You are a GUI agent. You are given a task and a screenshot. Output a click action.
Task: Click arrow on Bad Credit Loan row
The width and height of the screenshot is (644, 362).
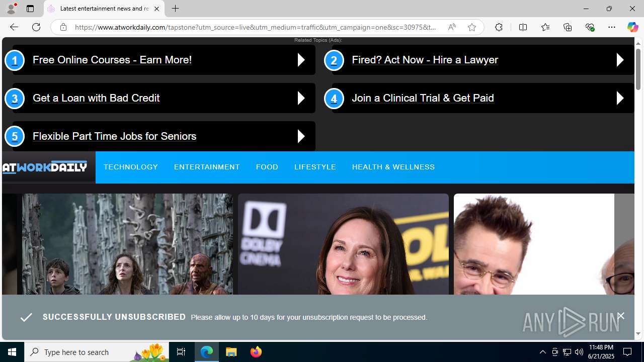301,98
